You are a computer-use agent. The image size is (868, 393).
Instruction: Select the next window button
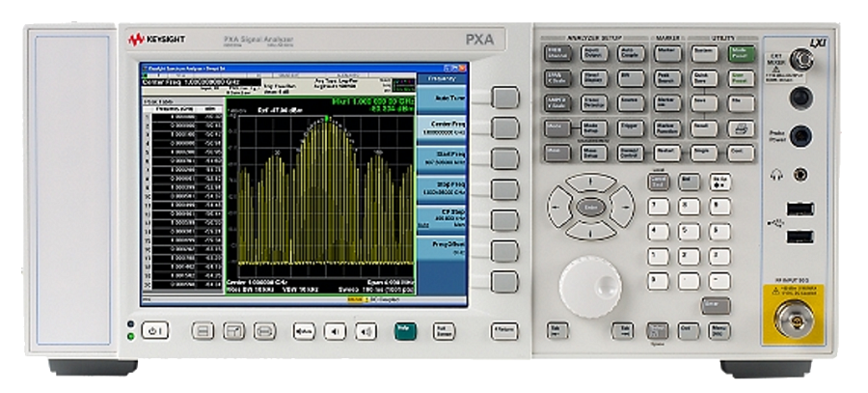pyautogui.click(x=264, y=331)
